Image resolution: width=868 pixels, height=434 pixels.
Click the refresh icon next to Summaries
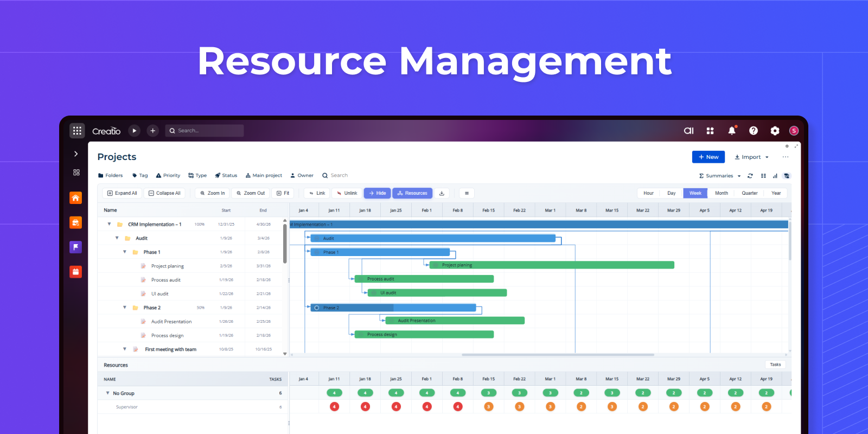coord(750,176)
